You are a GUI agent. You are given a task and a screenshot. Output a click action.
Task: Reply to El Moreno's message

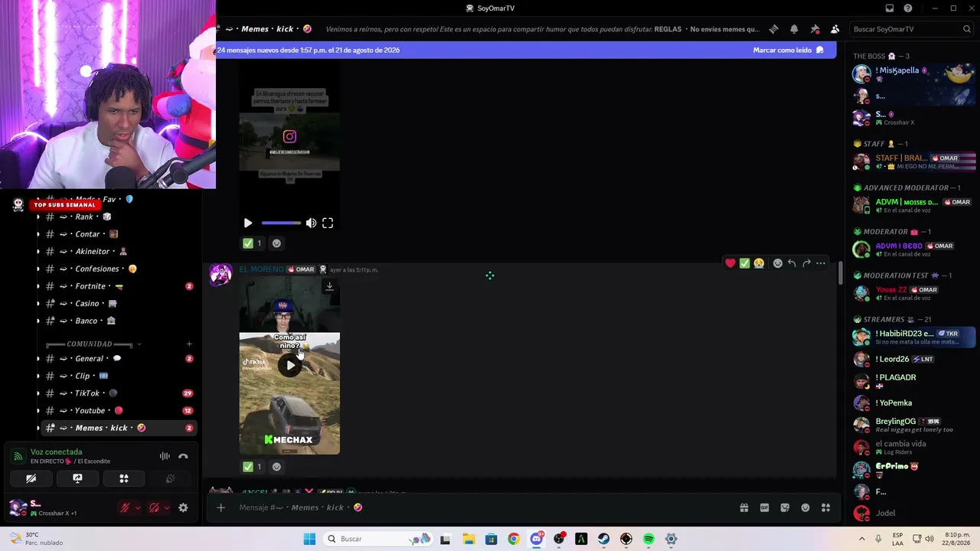coord(792,263)
